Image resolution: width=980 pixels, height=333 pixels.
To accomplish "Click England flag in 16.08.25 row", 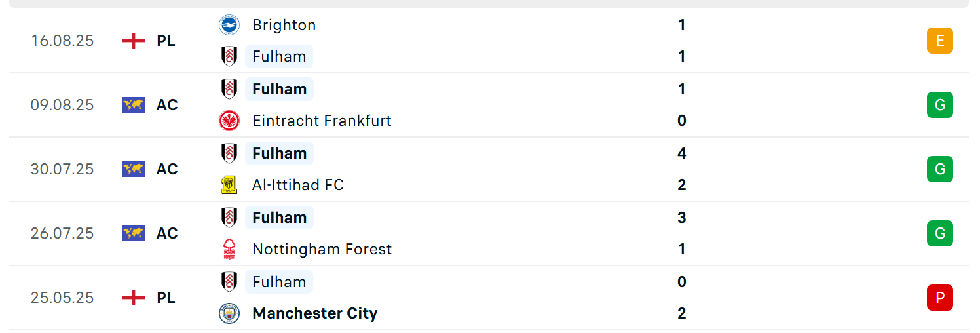I will point(134,41).
